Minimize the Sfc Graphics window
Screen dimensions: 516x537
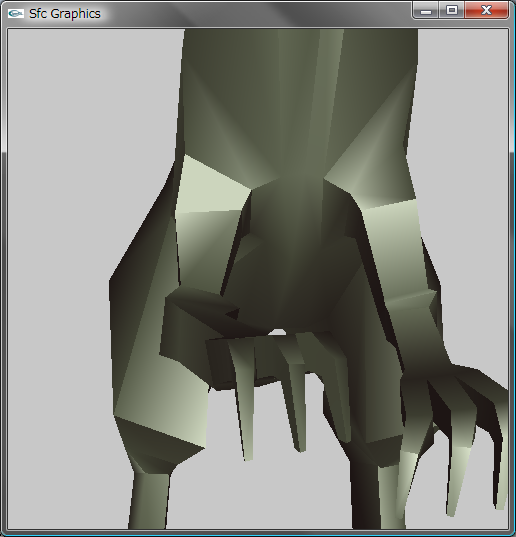[x=426, y=11]
